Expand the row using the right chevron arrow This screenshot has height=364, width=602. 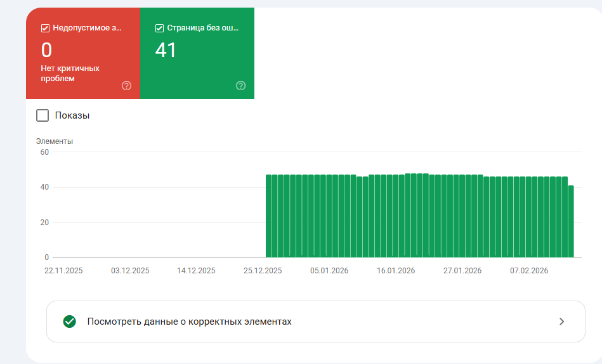pyautogui.click(x=561, y=322)
